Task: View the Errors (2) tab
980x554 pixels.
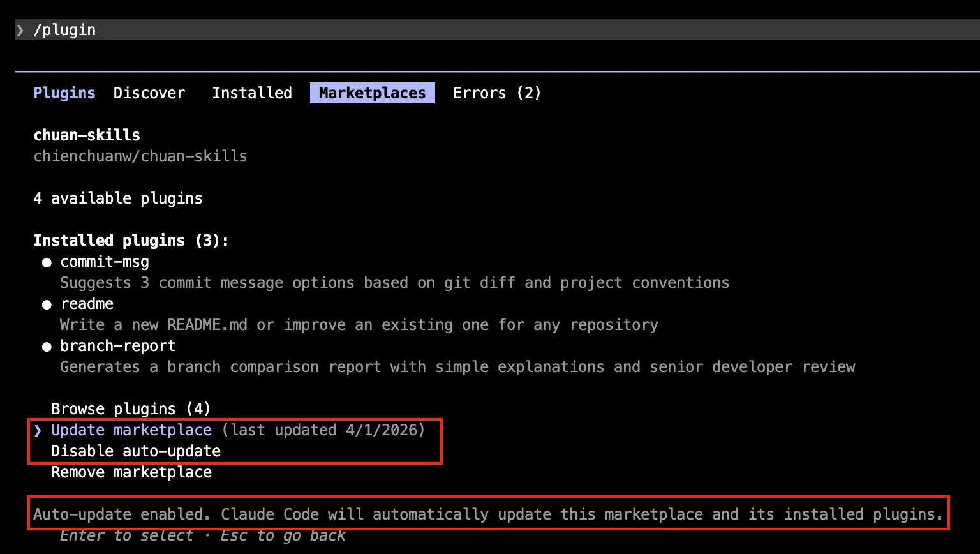Action: point(497,93)
